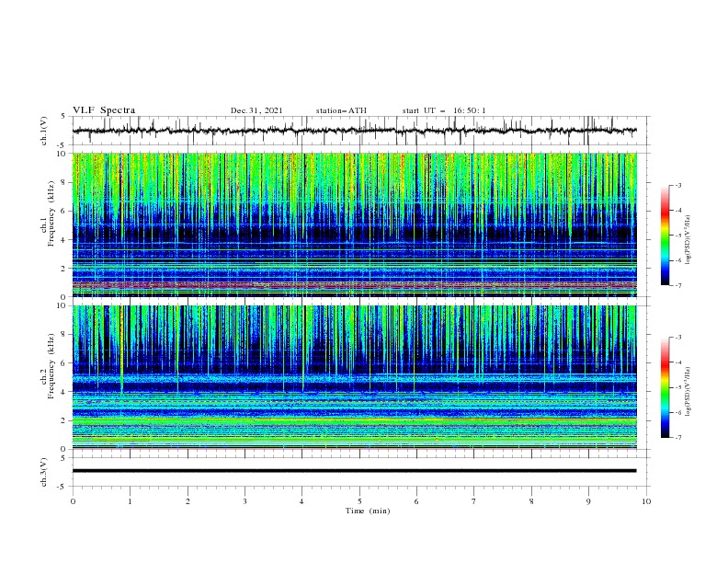Click the ch.3 flat black signal trace
728x563 pixels.
coord(354,471)
